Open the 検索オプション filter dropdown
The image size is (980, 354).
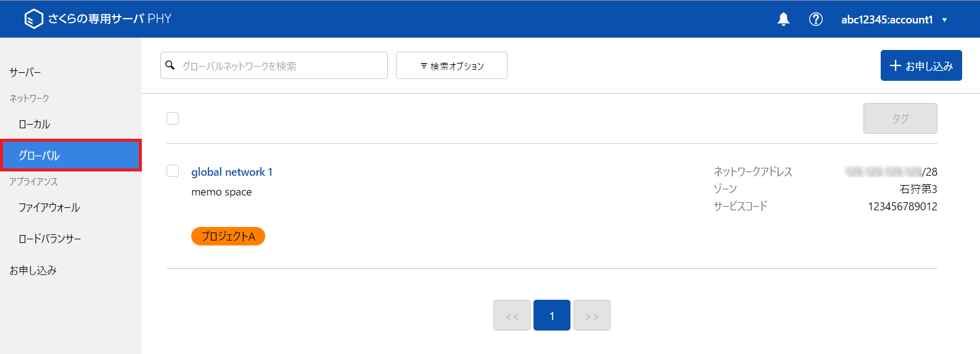[x=451, y=65]
